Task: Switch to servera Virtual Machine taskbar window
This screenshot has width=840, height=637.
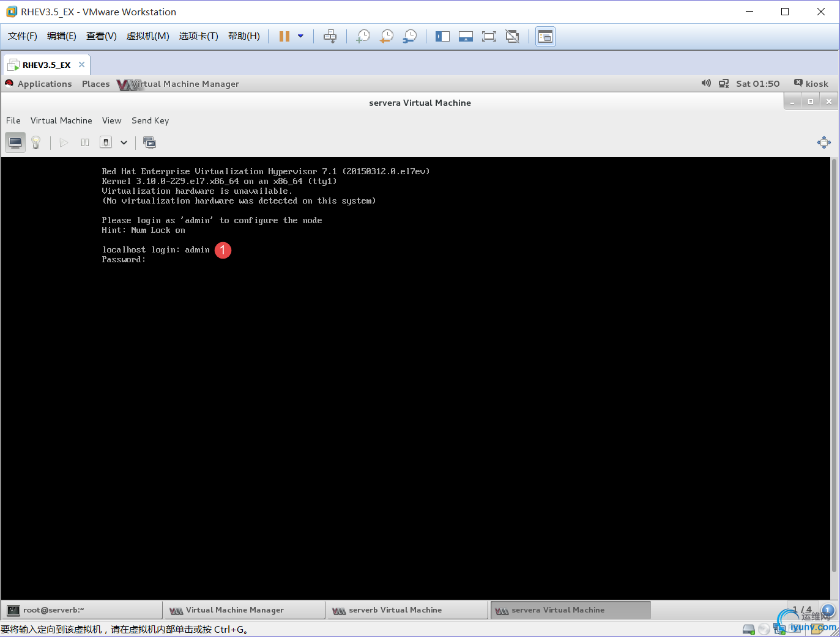Action: (x=570, y=610)
